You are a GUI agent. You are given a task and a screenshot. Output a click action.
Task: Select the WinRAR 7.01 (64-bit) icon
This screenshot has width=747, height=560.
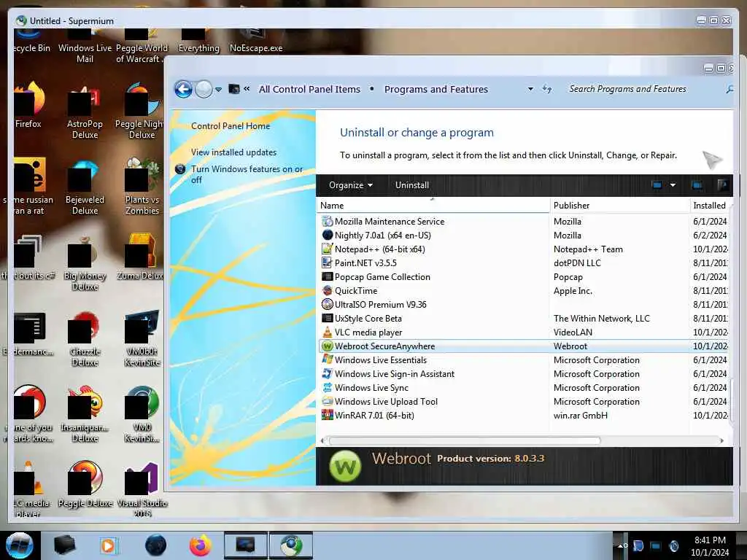coord(328,415)
